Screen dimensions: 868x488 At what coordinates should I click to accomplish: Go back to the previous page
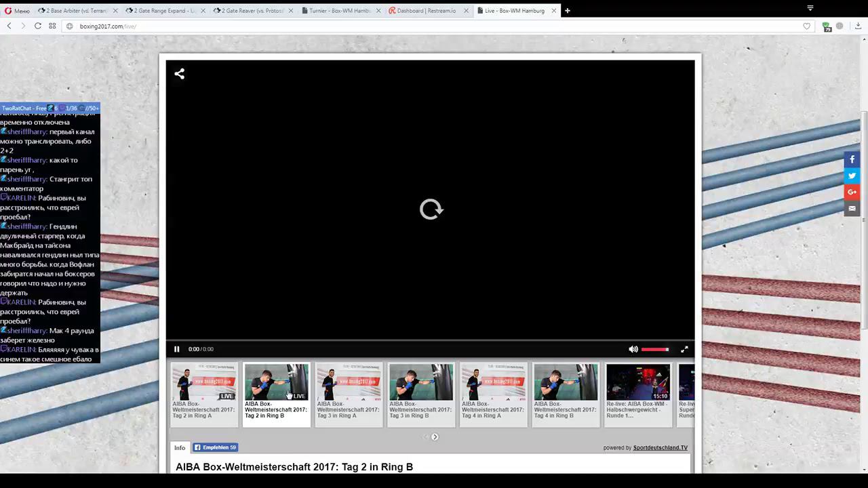[9, 26]
